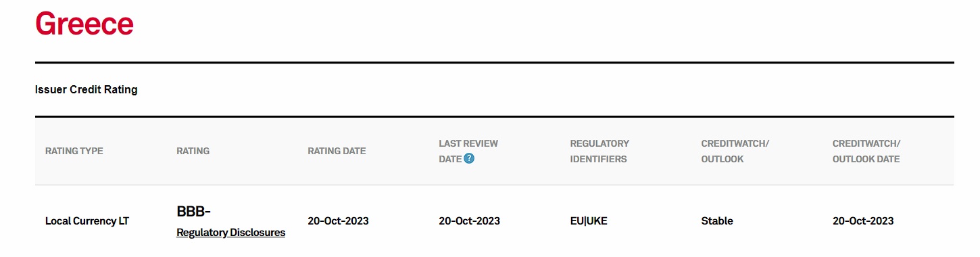The image size is (980, 257).
Task: Click the Rating Date column header
Action: (337, 151)
